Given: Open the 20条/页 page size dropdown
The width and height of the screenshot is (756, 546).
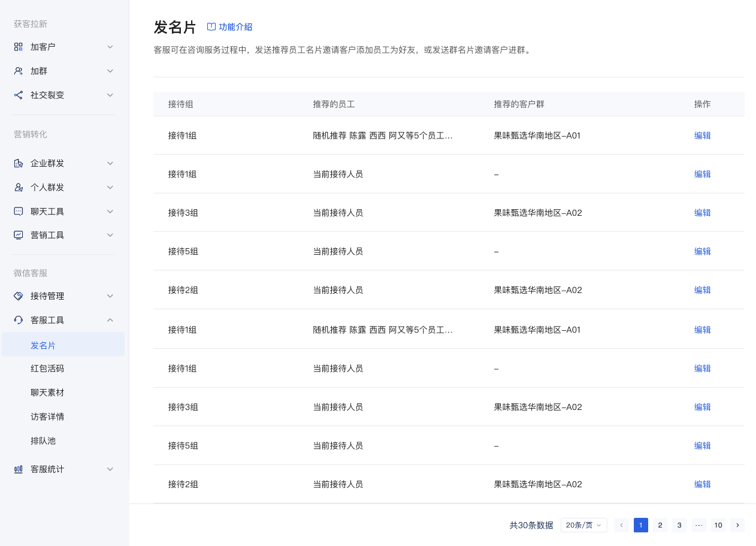Looking at the screenshot, I should [x=584, y=525].
